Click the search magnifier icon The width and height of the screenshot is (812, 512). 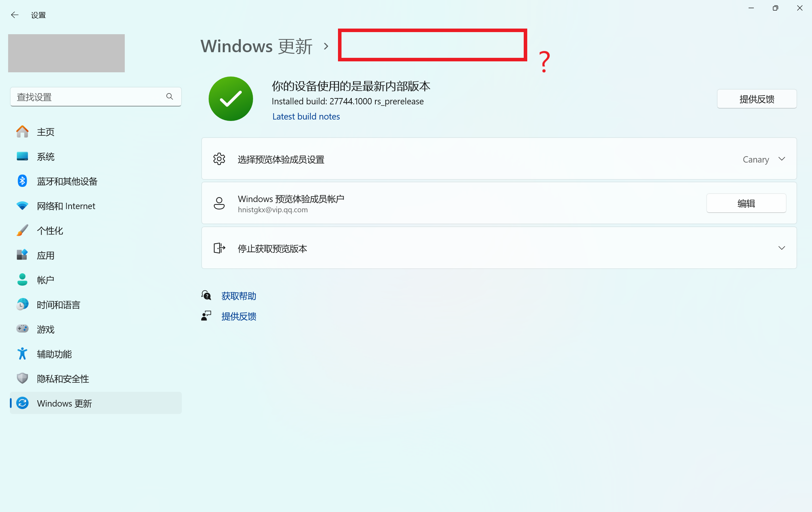point(170,97)
